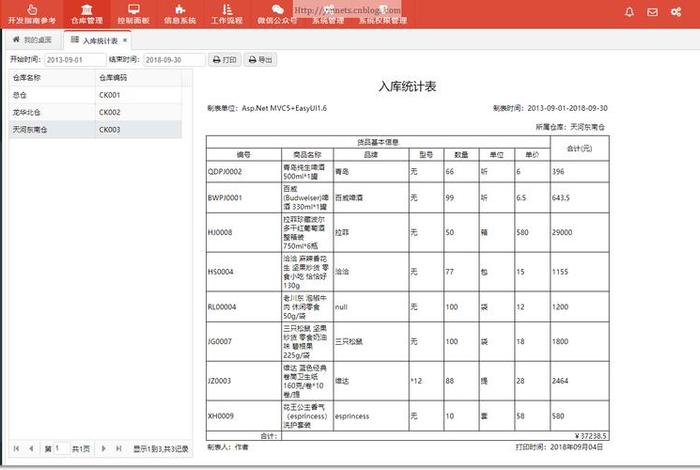Viewport: 700px width, 470px height.
Task: Select the 总仓 warehouse row
Action: [95, 95]
